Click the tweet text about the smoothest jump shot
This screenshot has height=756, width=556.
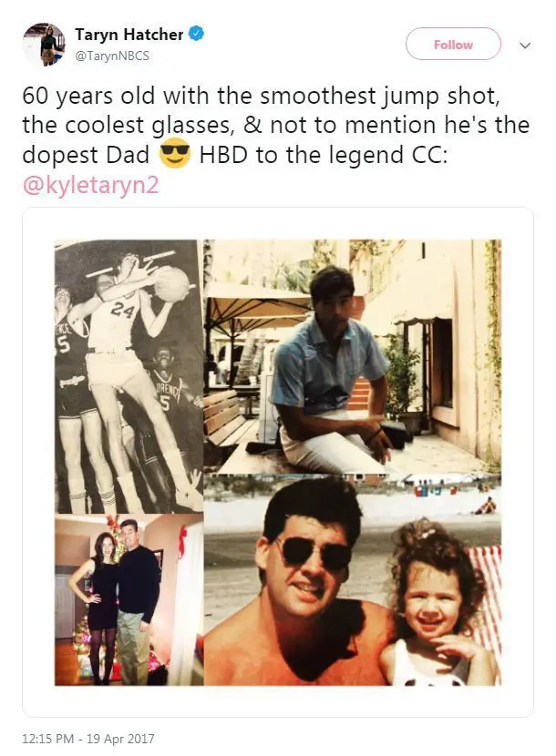pyautogui.click(x=275, y=125)
